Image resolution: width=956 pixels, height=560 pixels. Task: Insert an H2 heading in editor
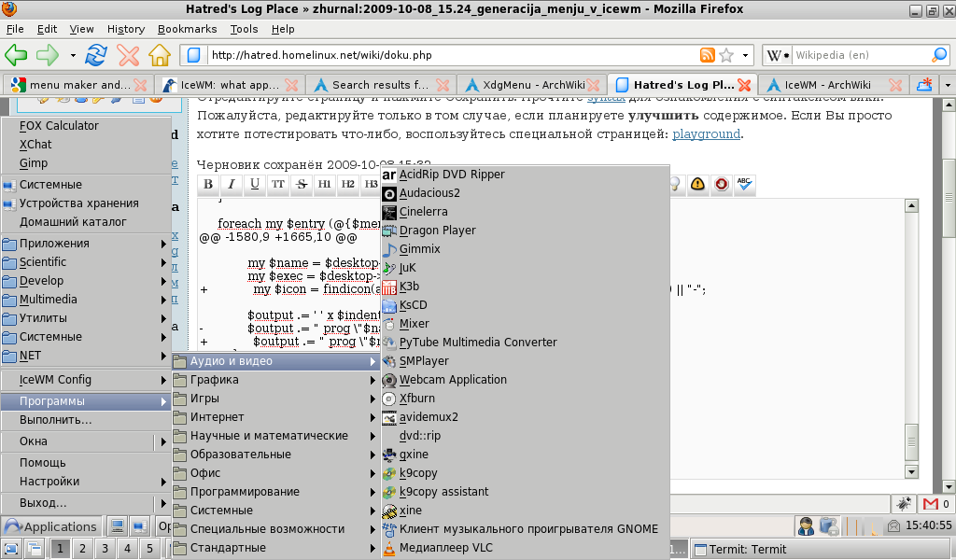coord(347,184)
